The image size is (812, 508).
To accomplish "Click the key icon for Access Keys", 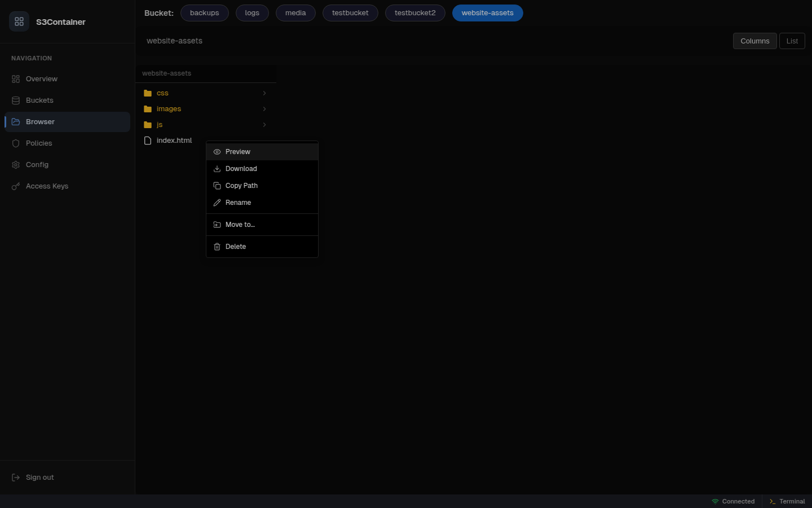I will (16, 186).
